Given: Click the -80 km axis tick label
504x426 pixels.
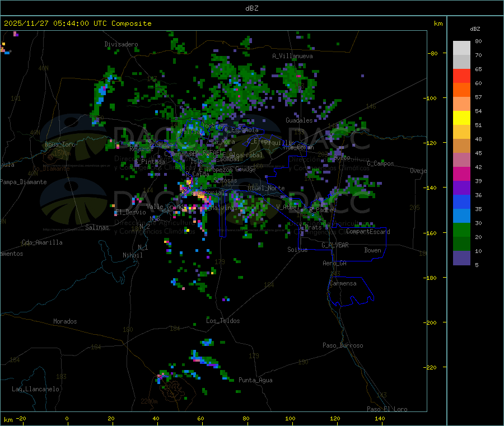Looking at the screenshot, I should 433,53.
